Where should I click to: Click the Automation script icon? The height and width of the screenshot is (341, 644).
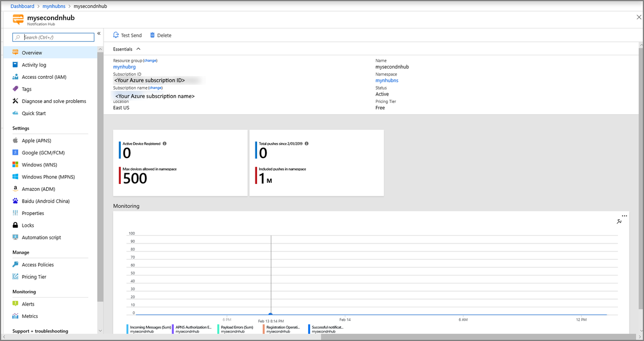click(16, 237)
